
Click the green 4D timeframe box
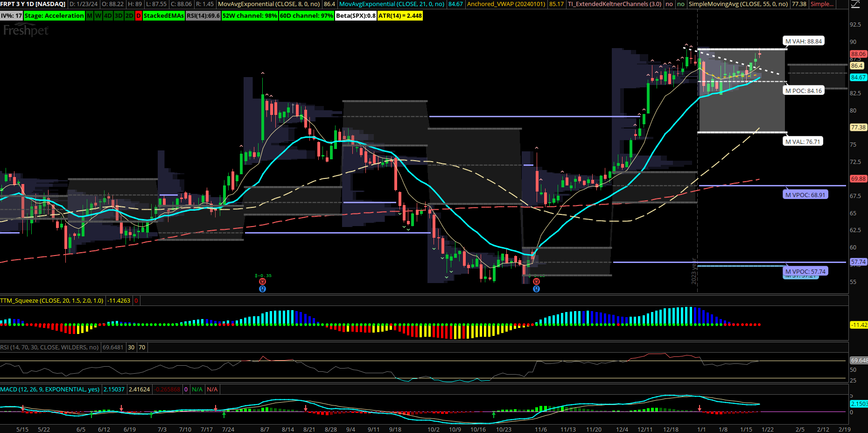[x=108, y=15]
